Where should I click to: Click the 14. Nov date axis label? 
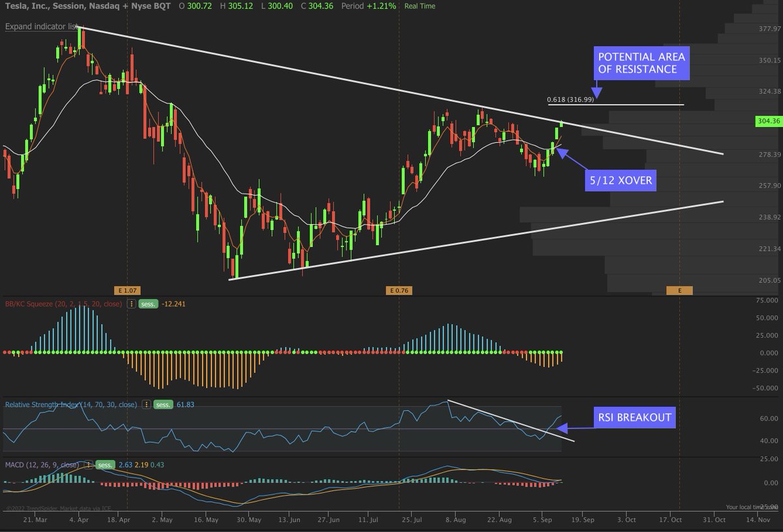coord(757,520)
